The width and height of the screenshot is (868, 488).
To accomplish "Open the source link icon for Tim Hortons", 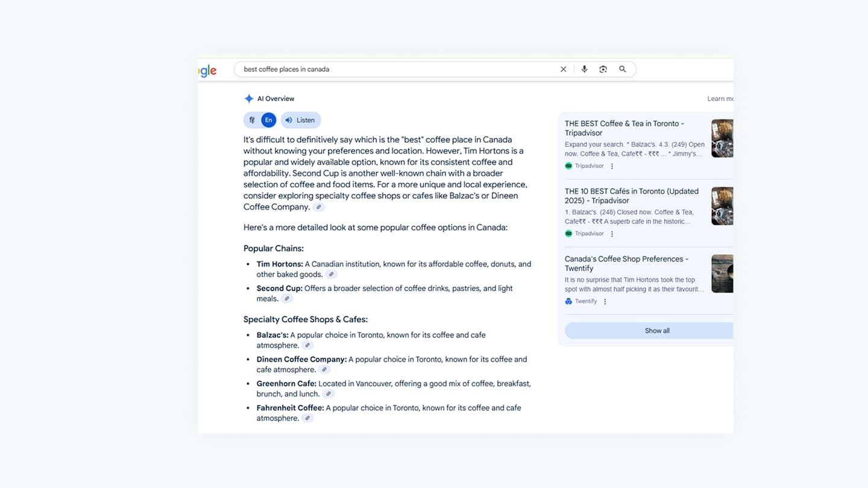I will 331,275.
